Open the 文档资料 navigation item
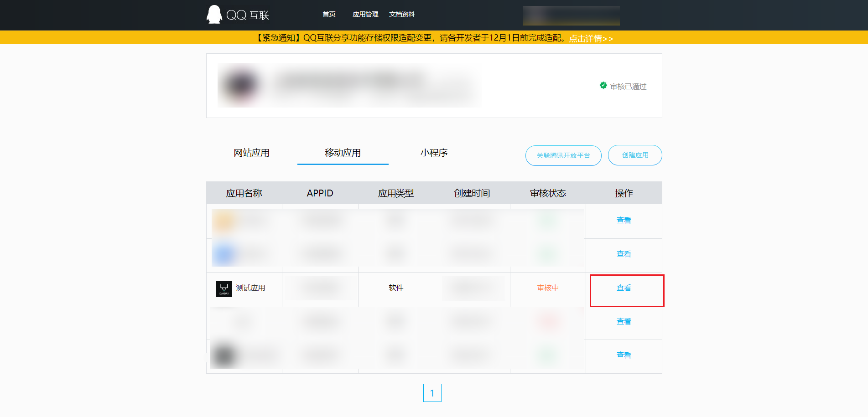The image size is (868, 417). [402, 15]
